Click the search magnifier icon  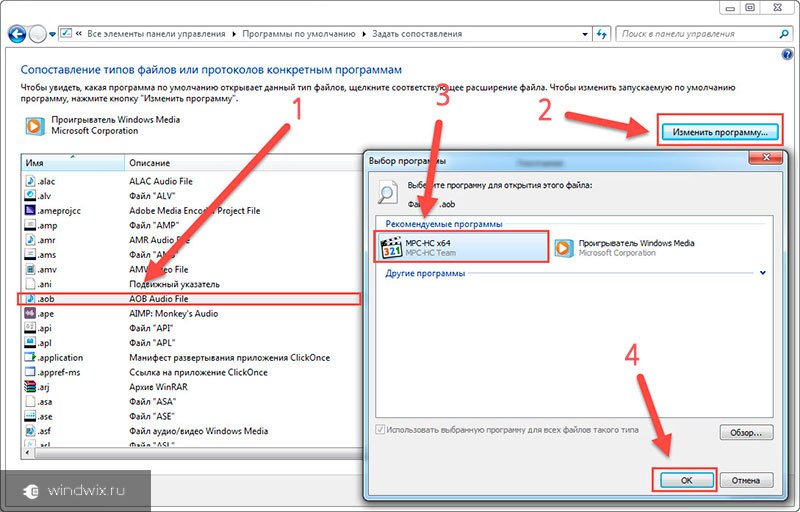tap(784, 34)
